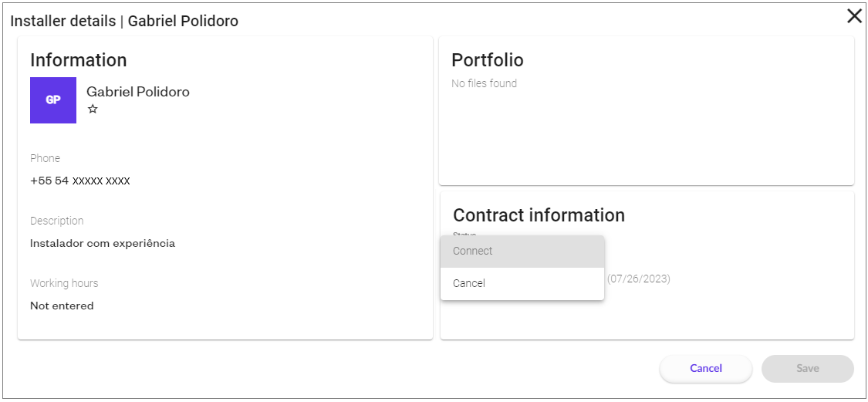This screenshot has height=402, width=868.
Task: Click the Information heading
Action: coord(79,60)
